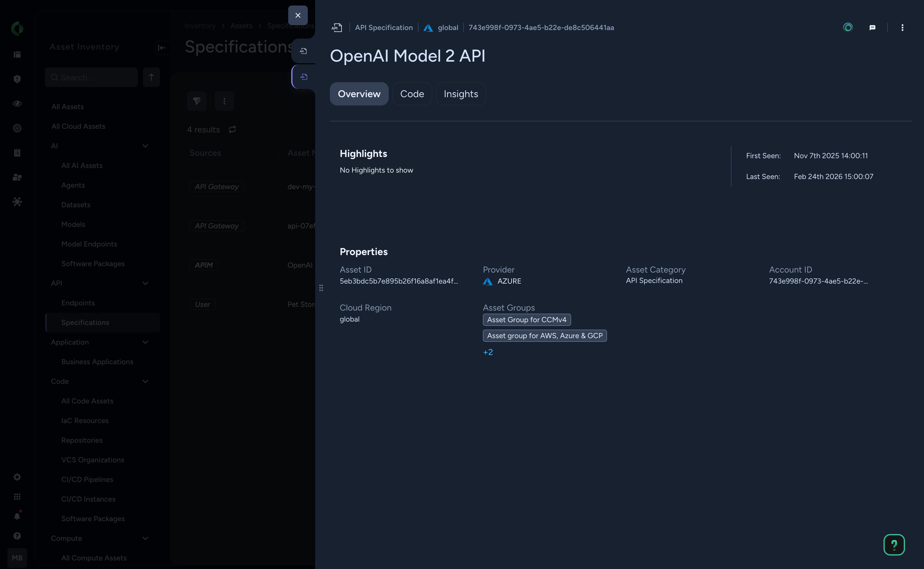
Task: Switch to the Code tab
Action: point(412,94)
